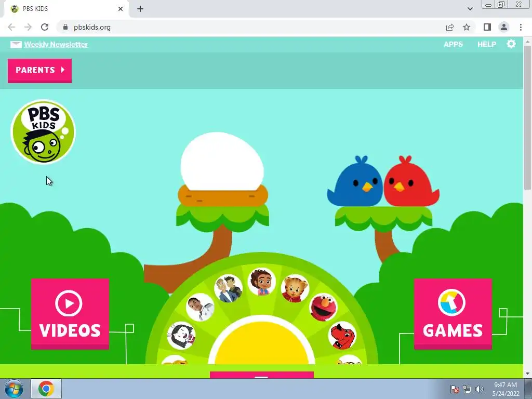Screen dimensions: 532x399
Task: Click the scrollbar down arrow
Action: click(527, 374)
